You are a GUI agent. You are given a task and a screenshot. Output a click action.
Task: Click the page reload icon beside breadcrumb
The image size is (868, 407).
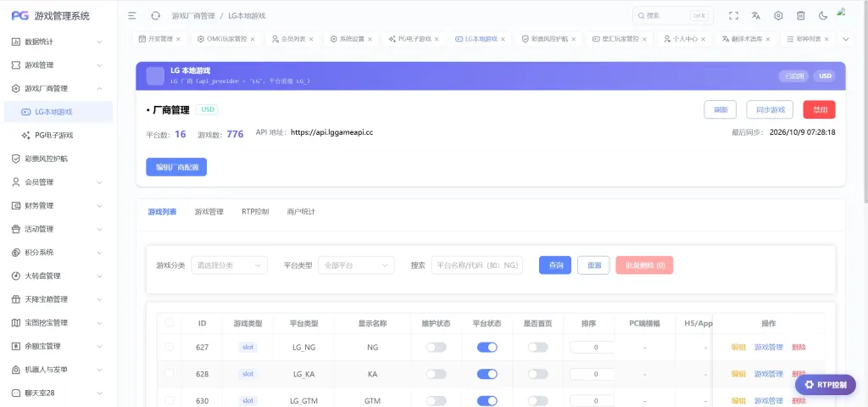[x=156, y=16]
